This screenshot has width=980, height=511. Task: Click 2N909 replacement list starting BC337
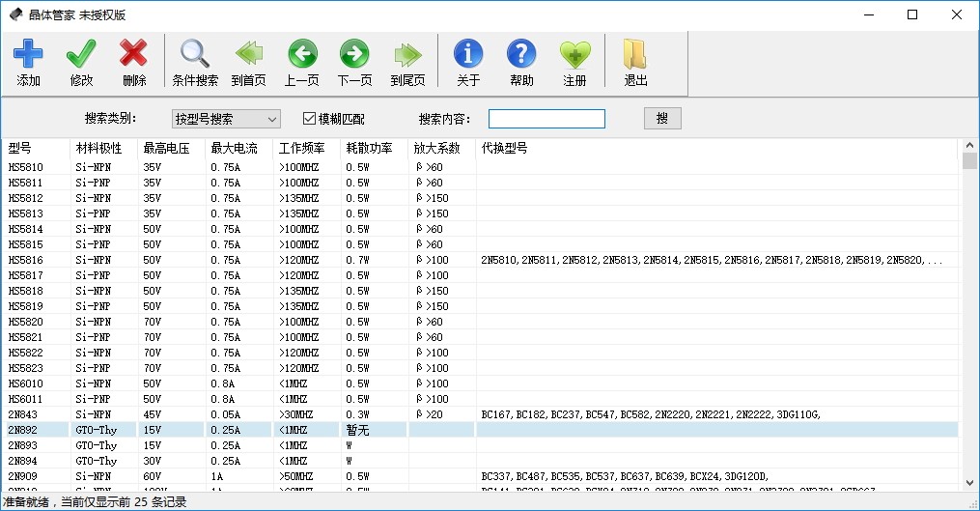[625, 476]
